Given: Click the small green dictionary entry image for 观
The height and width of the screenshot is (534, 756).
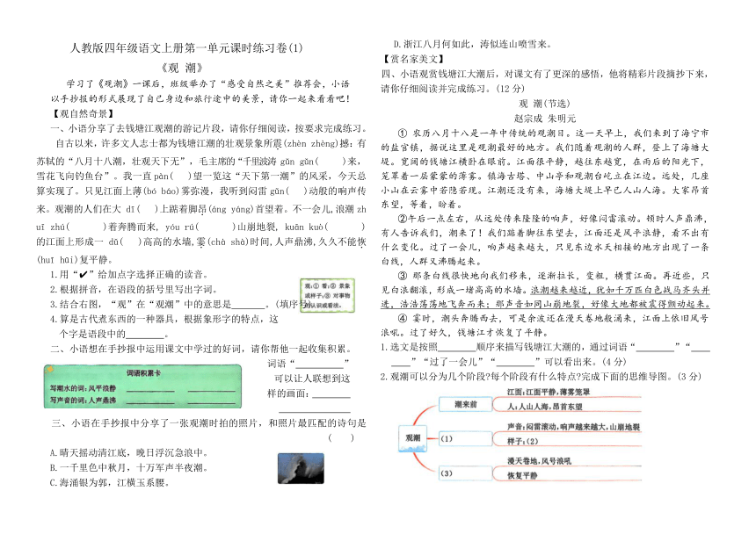Looking at the screenshot, I should pos(327,295).
